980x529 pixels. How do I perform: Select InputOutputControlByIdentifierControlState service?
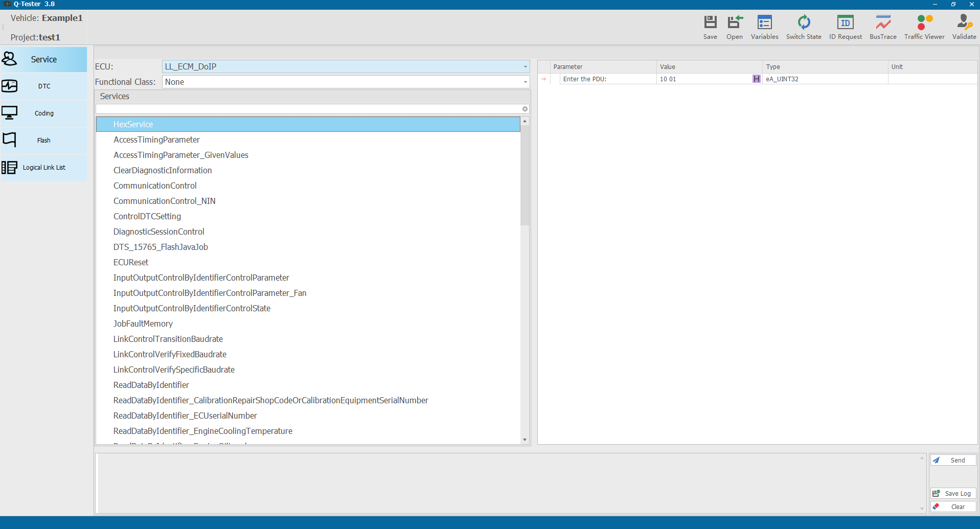308,308
